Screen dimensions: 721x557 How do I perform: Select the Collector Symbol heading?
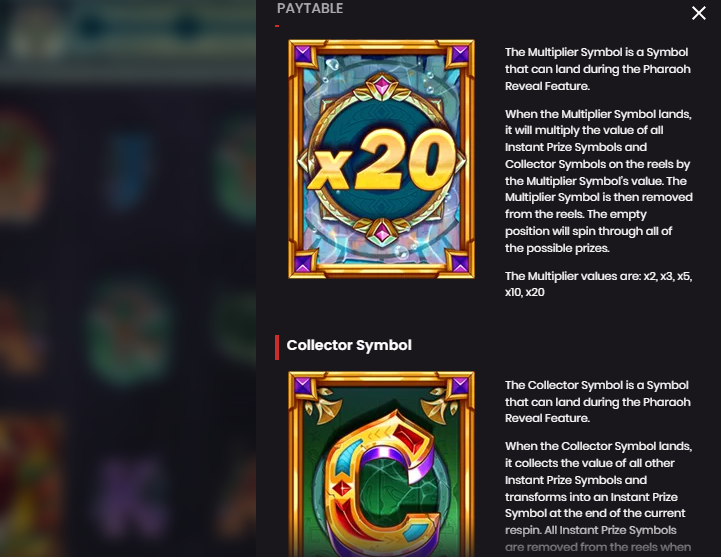click(349, 345)
